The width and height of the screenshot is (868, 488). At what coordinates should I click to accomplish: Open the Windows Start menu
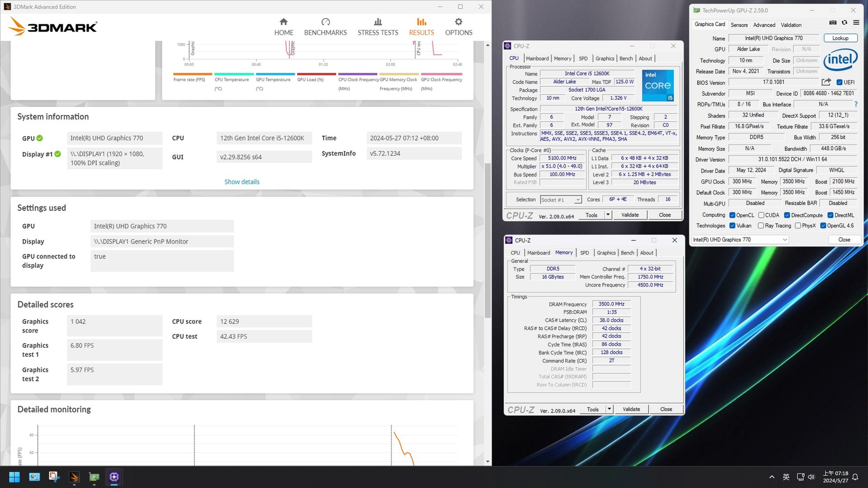coord(14,477)
